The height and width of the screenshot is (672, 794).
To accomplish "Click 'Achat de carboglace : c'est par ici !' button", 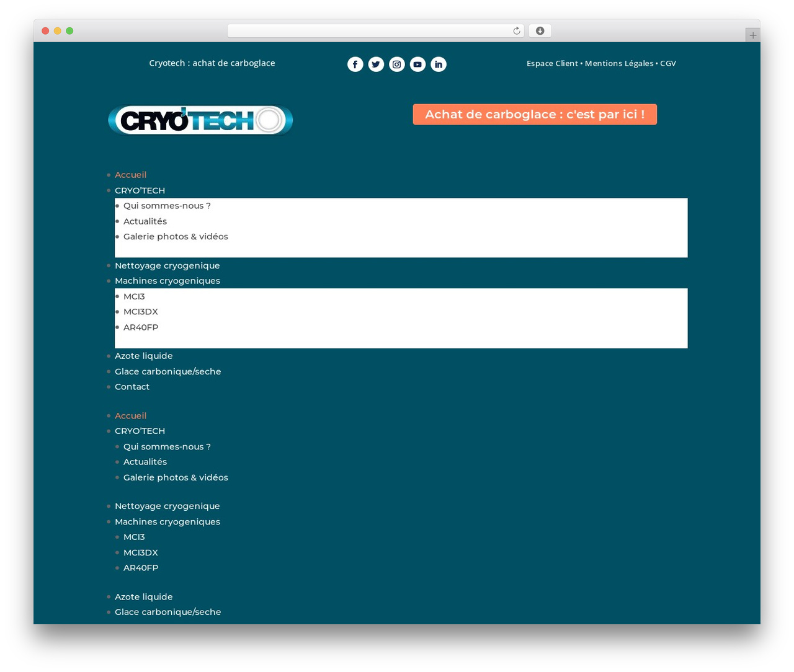I will pos(535,114).
